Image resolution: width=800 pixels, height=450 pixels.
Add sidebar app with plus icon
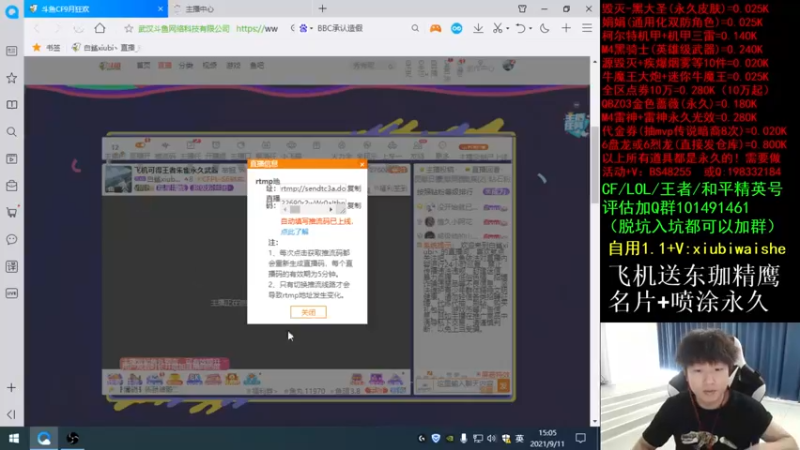(x=11, y=388)
